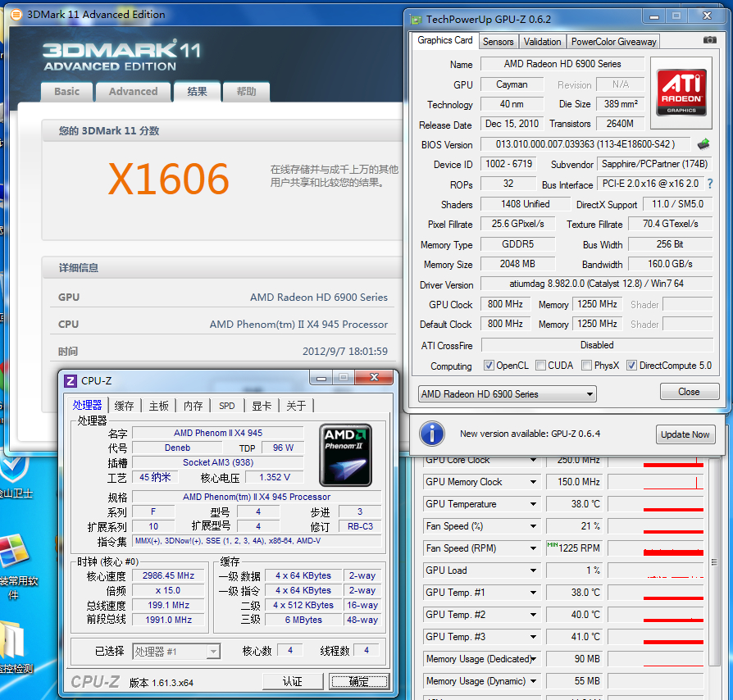The width and height of the screenshot is (733, 700).
Task: Open the 处理器 #1 selection dropdown in CPU-Z
Action: pos(176,651)
